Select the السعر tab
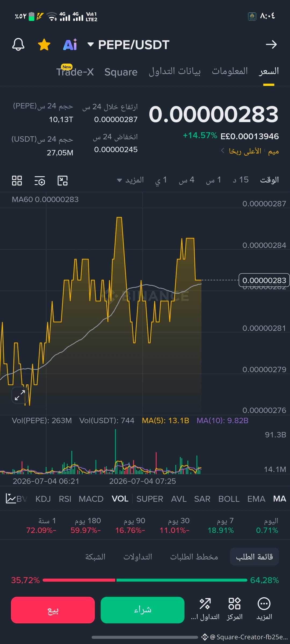Image resolution: width=290 pixels, height=644 pixels. [269, 71]
